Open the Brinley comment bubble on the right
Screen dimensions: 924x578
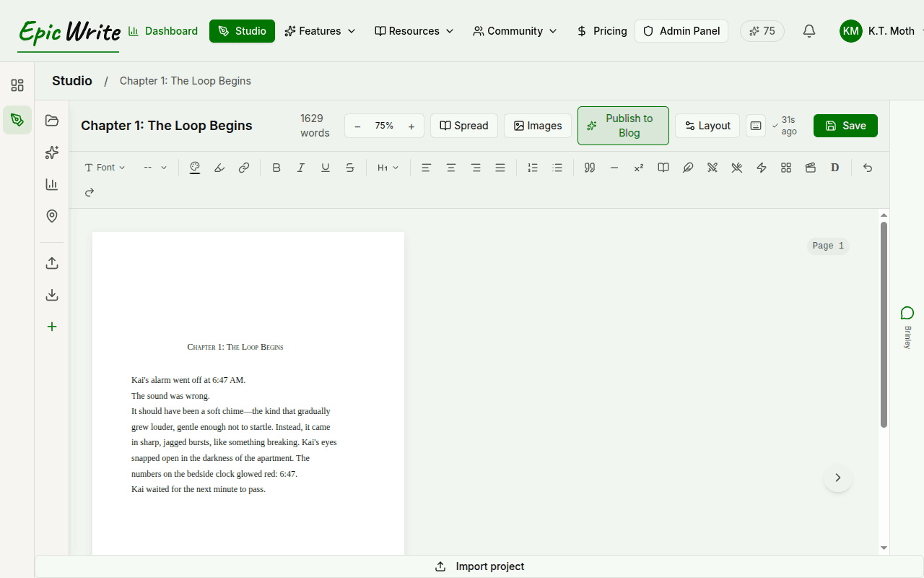907,314
